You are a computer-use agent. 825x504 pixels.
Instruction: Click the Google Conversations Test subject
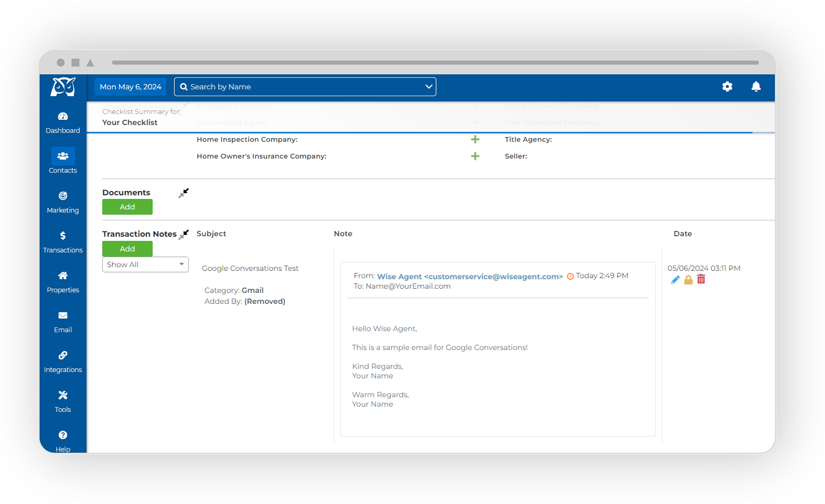tap(250, 268)
